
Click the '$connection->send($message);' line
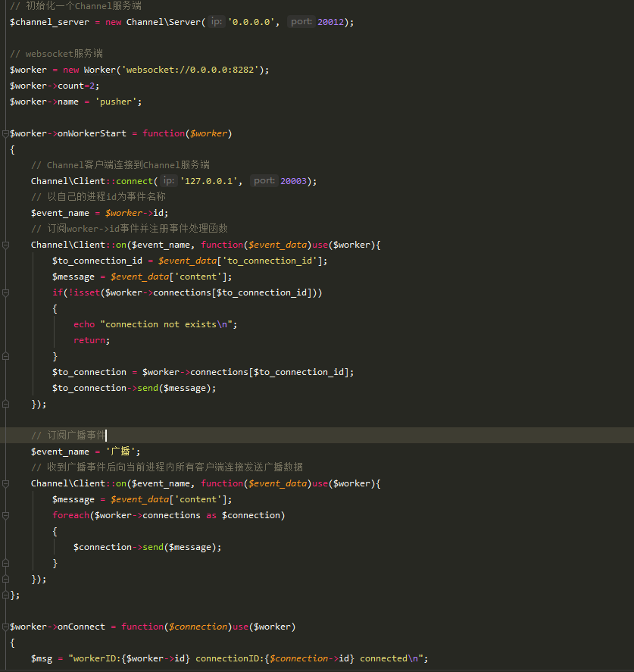(148, 547)
